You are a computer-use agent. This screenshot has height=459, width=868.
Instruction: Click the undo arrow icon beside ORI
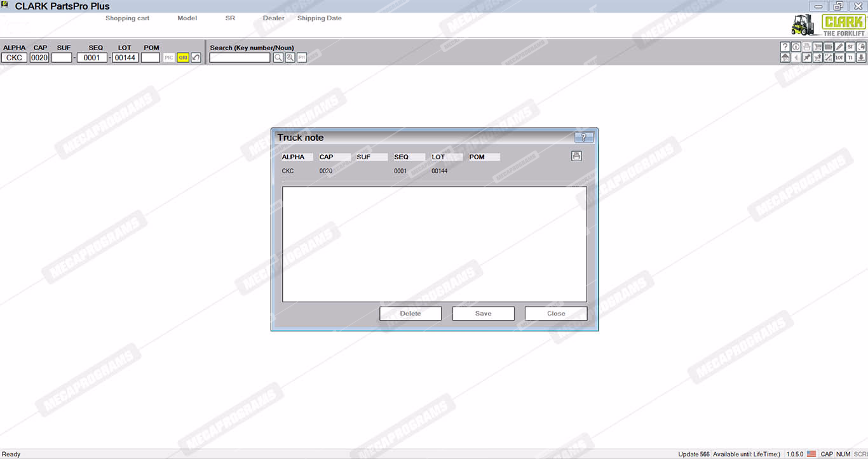[x=196, y=58]
